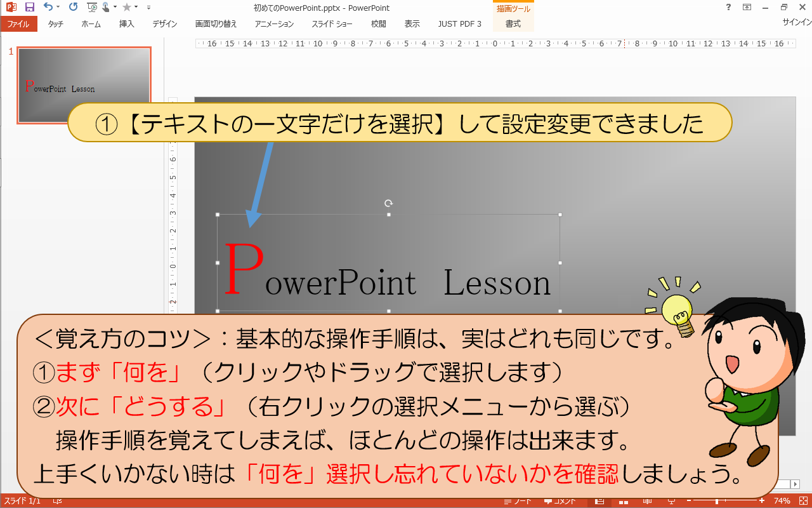Screen dimensions: 812x508
Task: Fit slide to current window icon
Action: coord(803,501)
